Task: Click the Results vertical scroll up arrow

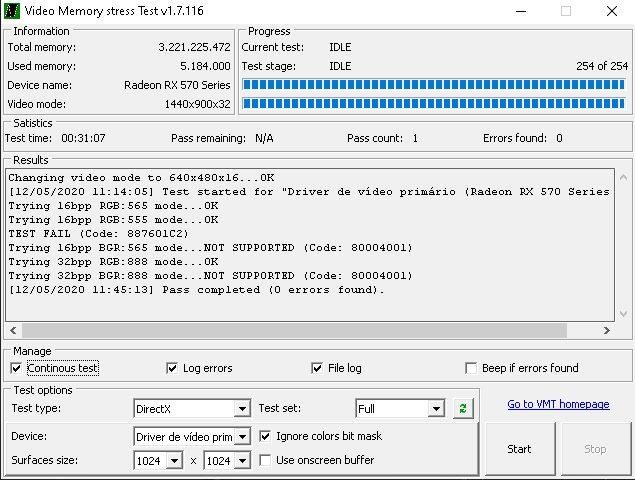Action: coord(623,177)
